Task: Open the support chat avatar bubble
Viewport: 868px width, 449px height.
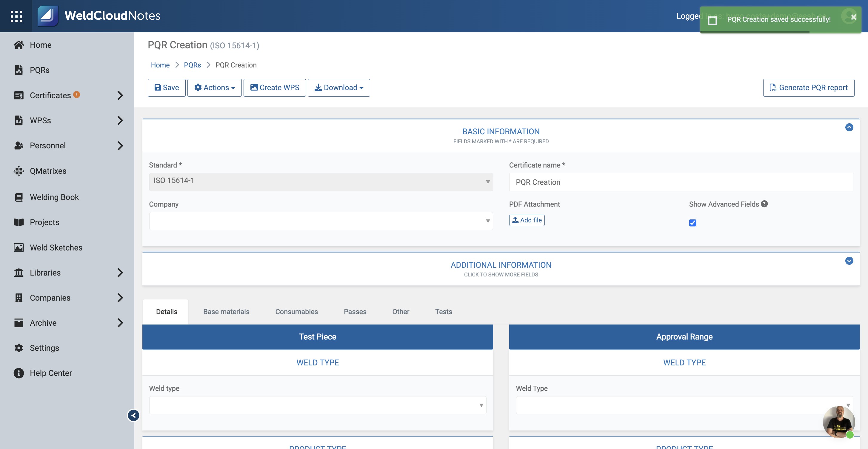Action: pos(839,422)
